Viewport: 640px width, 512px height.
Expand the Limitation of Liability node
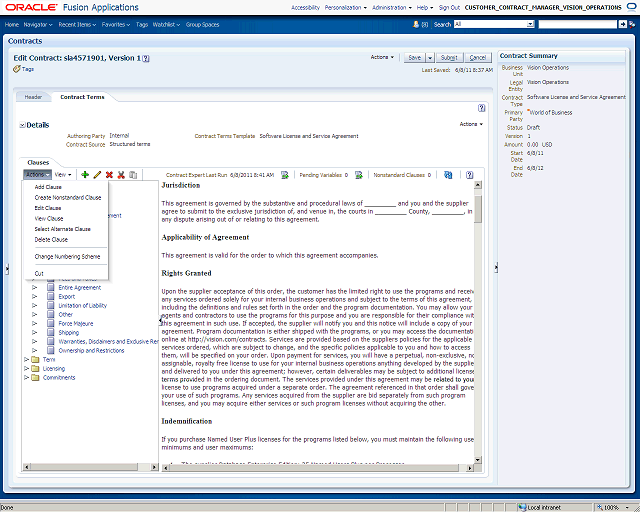[35, 305]
